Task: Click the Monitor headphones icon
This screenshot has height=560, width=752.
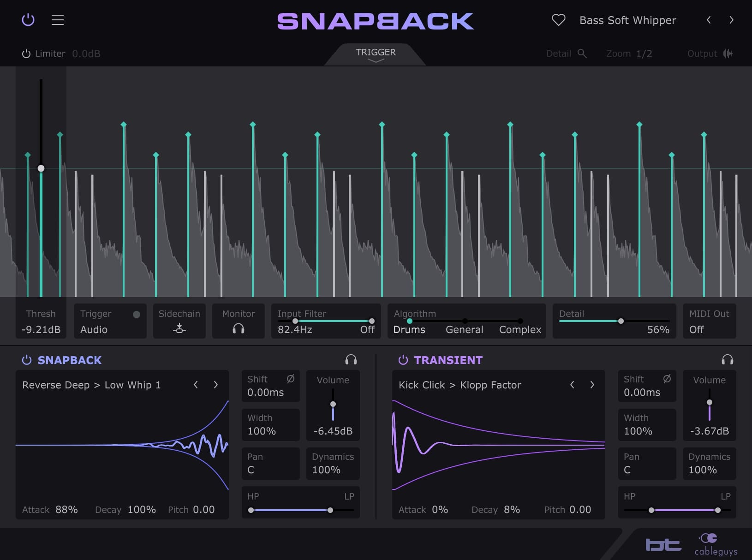Action: point(238,328)
